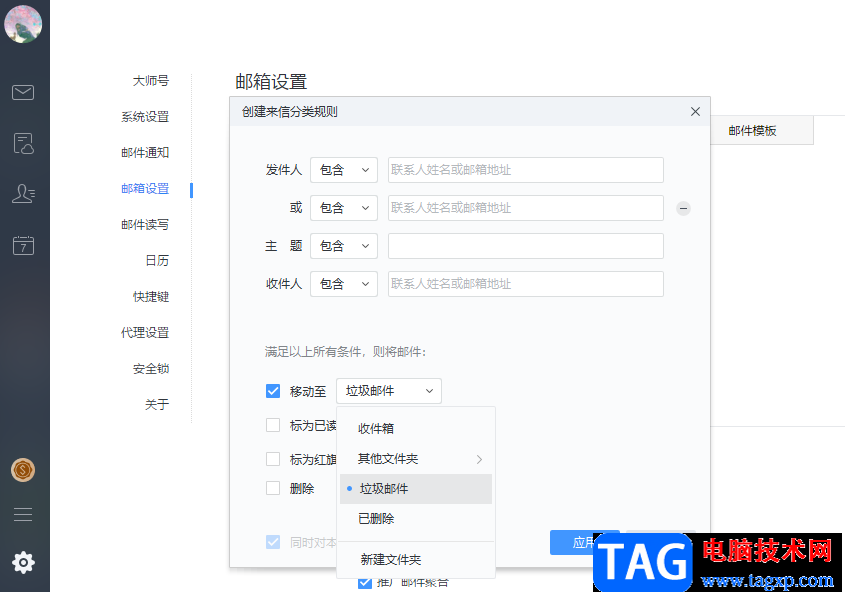Enable the 删除 checkbox
The width and height of the screenshot is (845, 592).
[273, 489]
